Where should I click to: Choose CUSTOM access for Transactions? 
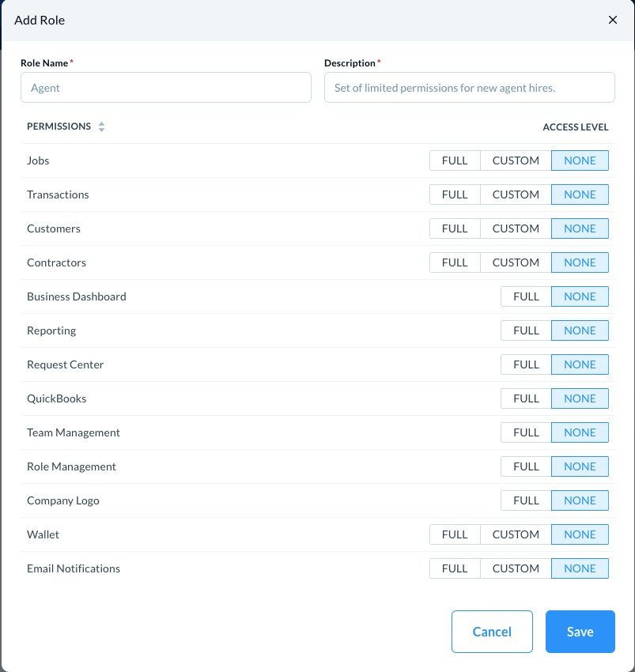point(516,194)
